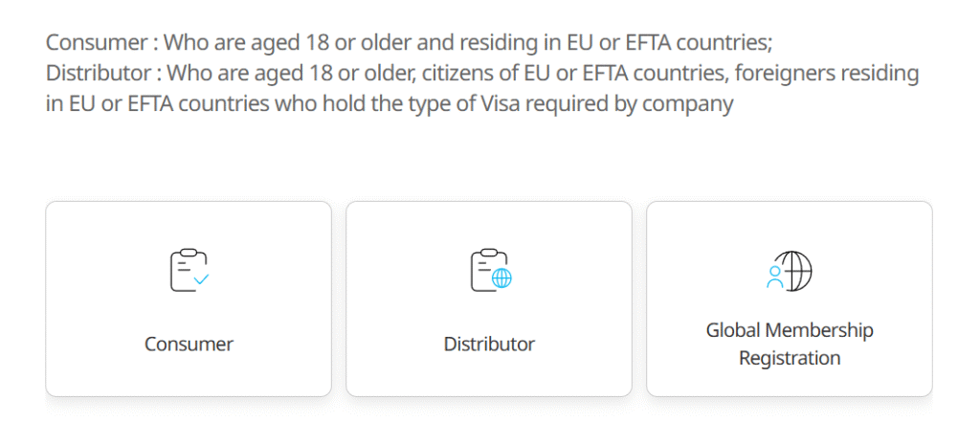Click the word "Registration" in third card
This screenshot has width=980, height=422.
(790, 359)
